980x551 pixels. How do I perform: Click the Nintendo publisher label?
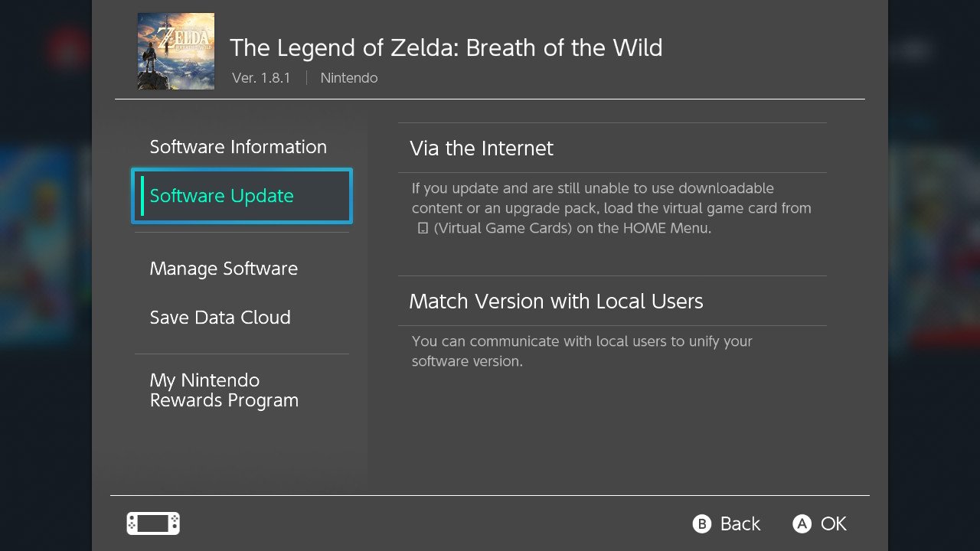(349, 78)
